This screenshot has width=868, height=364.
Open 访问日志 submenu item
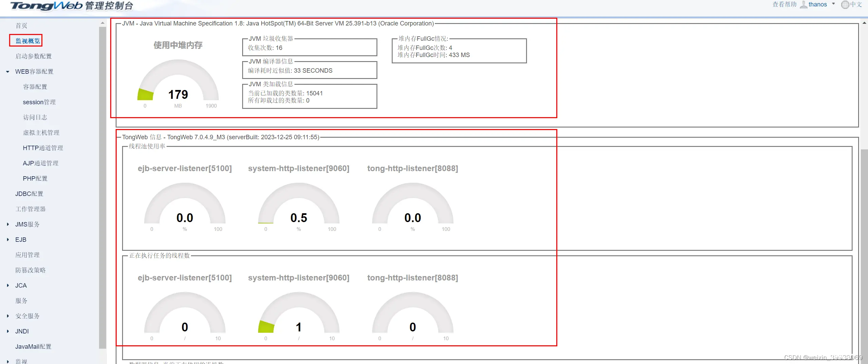pyautogui.click(x=35, y=117)
